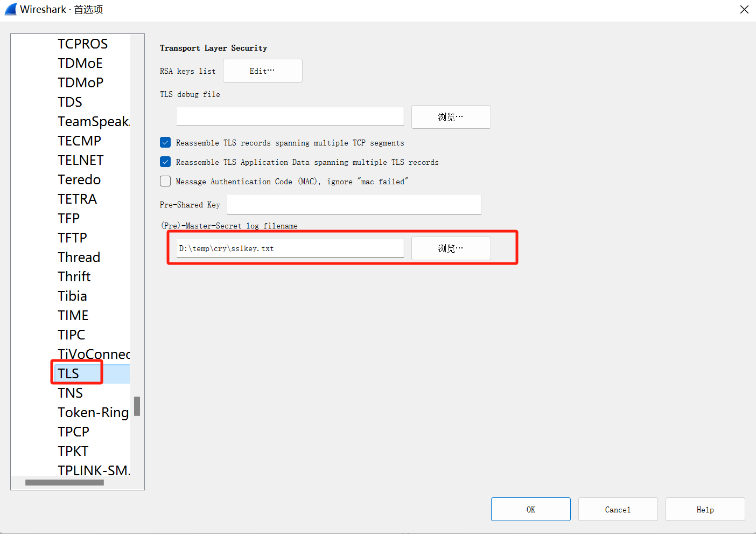Cancel the preferences dialog
This screenshot has height=534, width=756.
point(618,509)
